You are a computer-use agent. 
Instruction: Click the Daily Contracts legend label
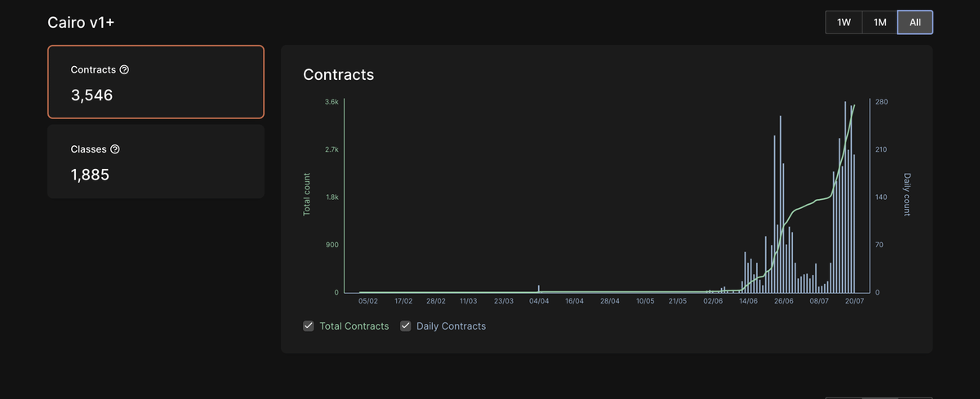point(451,326)
